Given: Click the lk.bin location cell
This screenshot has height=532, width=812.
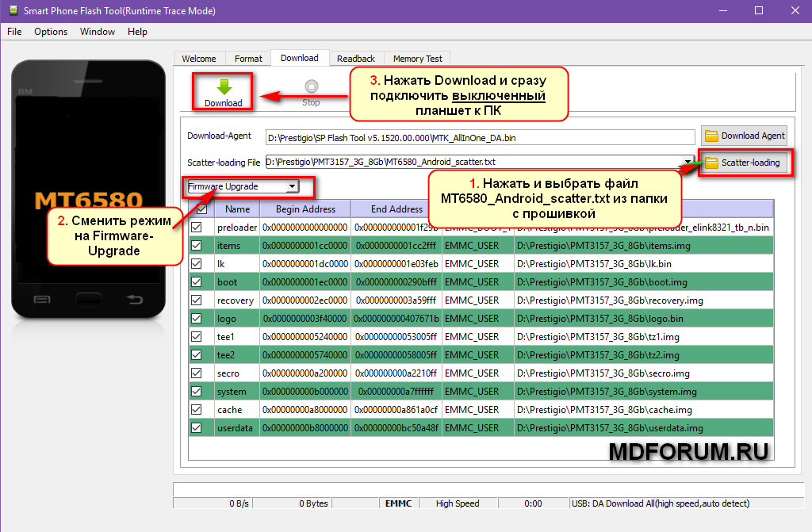Looking at the screenshot, I should [x=644, y=264].
